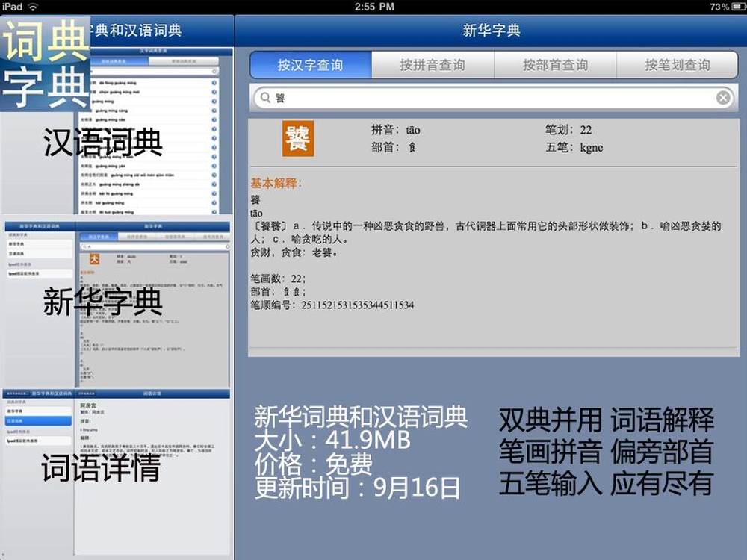Click the 笔划: 22 value
The height and width of the screenshot is (560, 747).
[568, 129]
